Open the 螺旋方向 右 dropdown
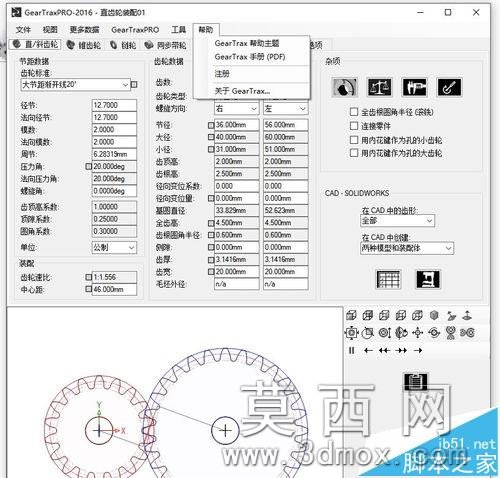This screenshot has height=478, width=500. (x=236, y=109)
